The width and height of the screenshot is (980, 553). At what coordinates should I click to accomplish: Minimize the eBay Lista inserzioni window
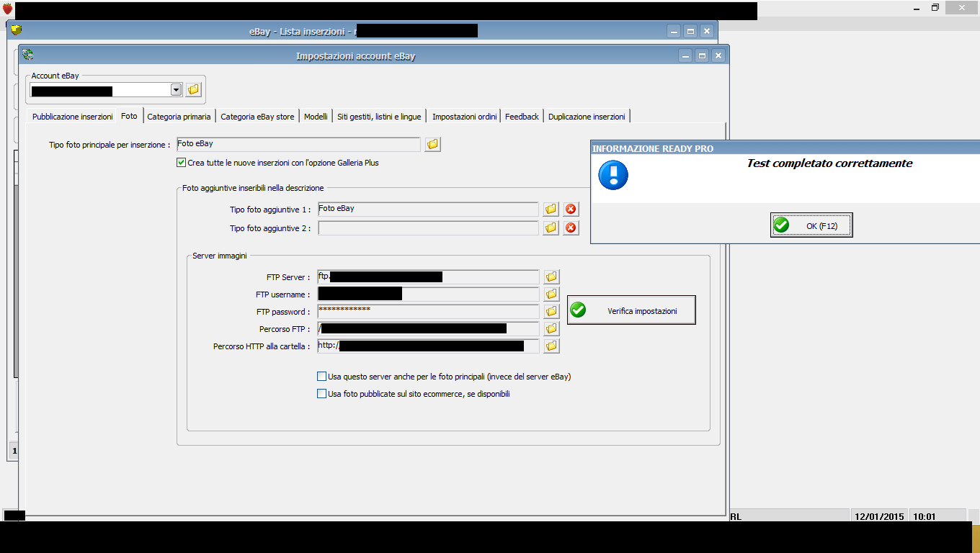[674, 31]
